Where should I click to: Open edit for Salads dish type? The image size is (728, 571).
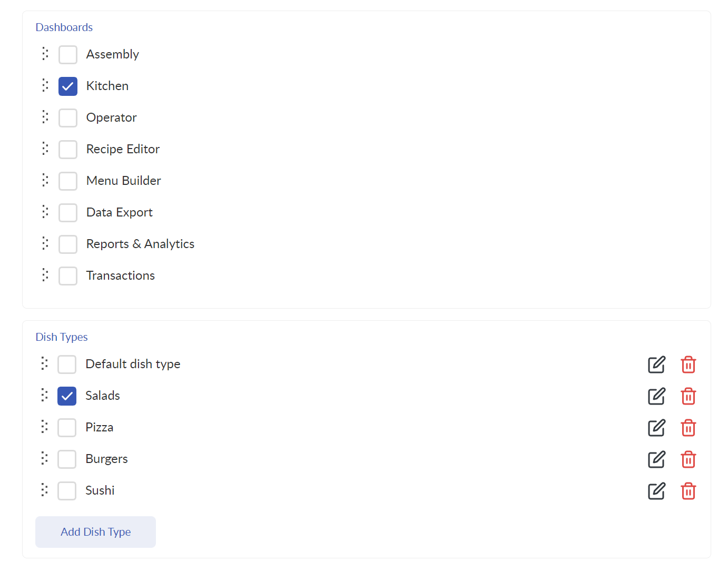[x=656, y=396]
